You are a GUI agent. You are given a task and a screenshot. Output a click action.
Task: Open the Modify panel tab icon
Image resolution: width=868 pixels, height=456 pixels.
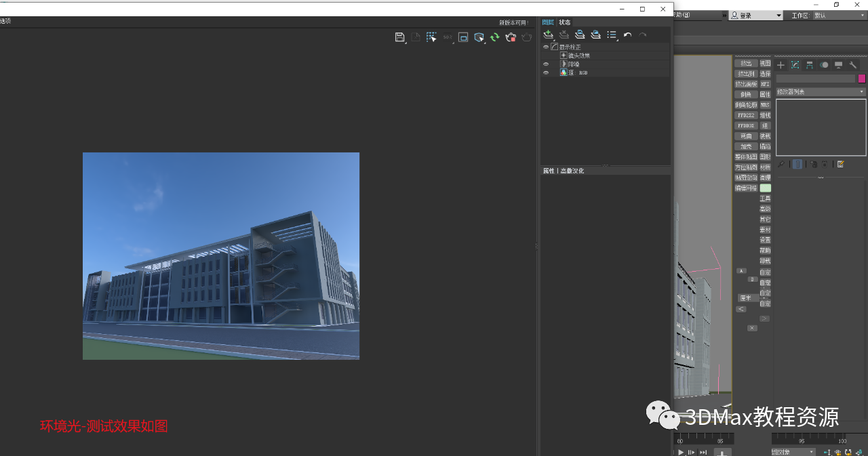[795, 65]
